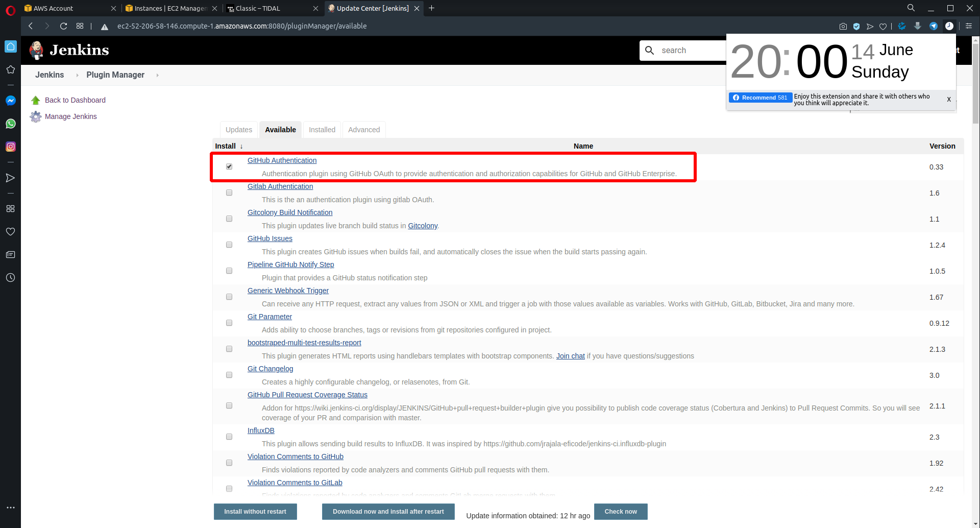Open Opera Messenger sidebar icon
The height and width of the screenshot is (528, 980).
coord(10,101)
